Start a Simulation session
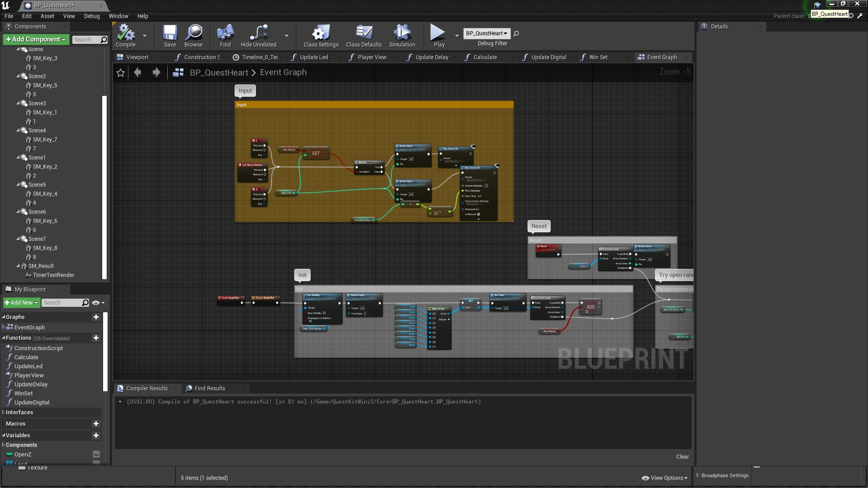Image resolution: width=868 pixels, height=488 pixels. point(401,36)
